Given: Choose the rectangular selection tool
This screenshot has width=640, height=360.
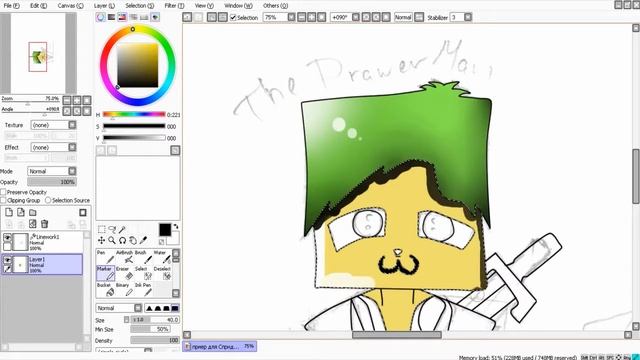Looking at the screenshot, I should [x=102, y=230].
